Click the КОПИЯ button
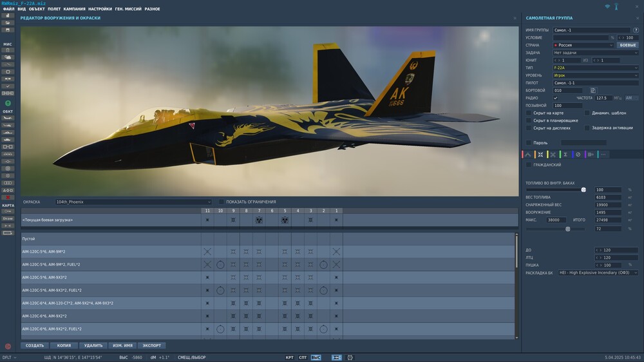This screenshot has width=644, height=362. click(x=64, y=345)
